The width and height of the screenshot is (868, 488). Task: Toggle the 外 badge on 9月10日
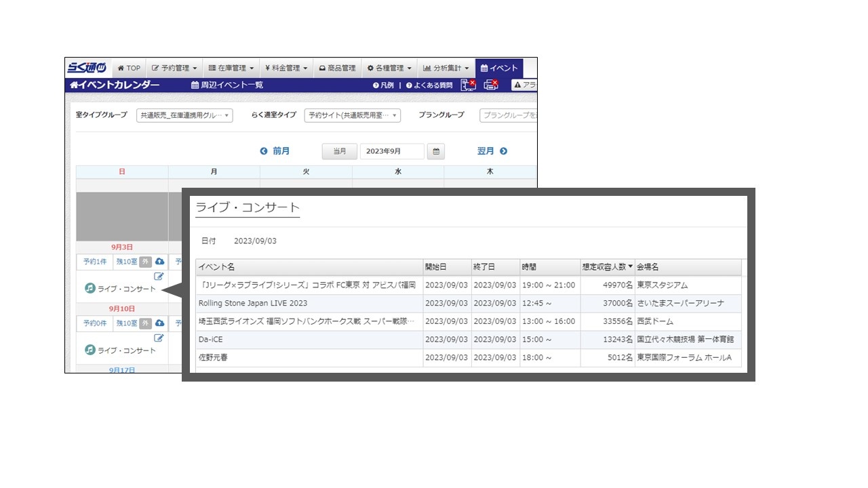coord(146,323)
